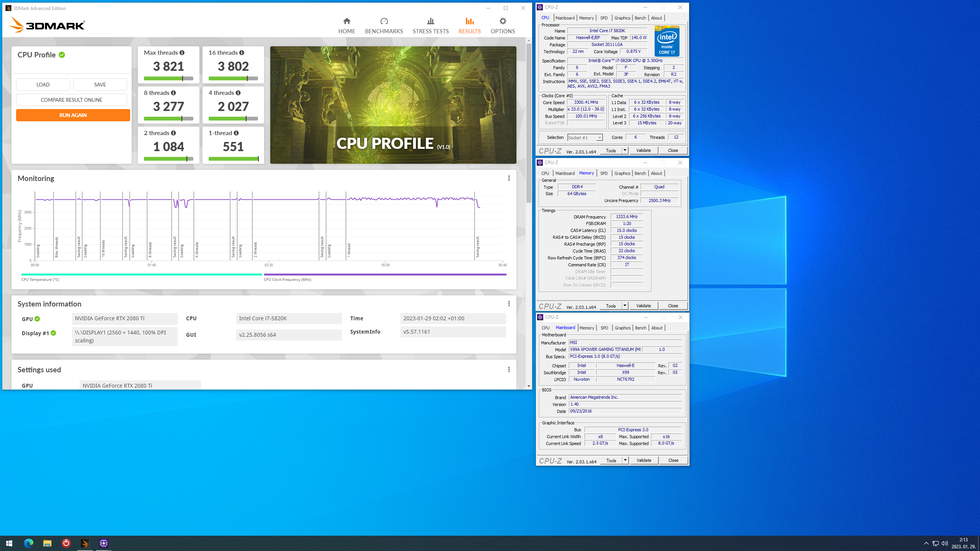Open the 3DMark HOME section
The height and width of the screenshot is (551, 980).
click(x=346, y=26)
